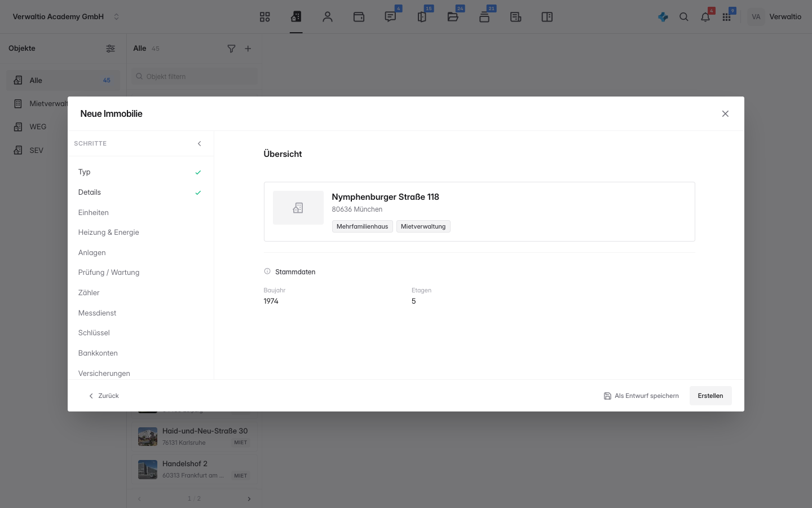This screenshot has width=812, height=508.
Task: Click the Zurück button
Action: tap(104, 396)
